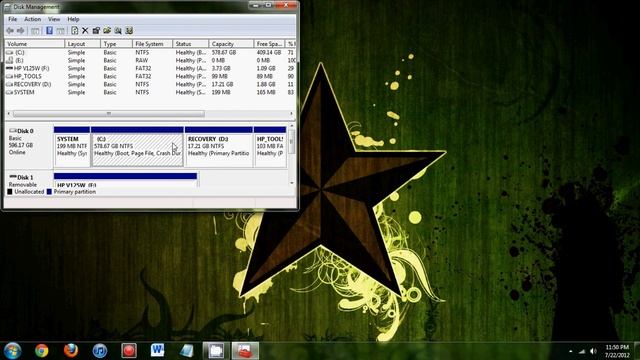Sort by the Capacity column header
This screenshot has height=360, width=640.
click(231, 44)
